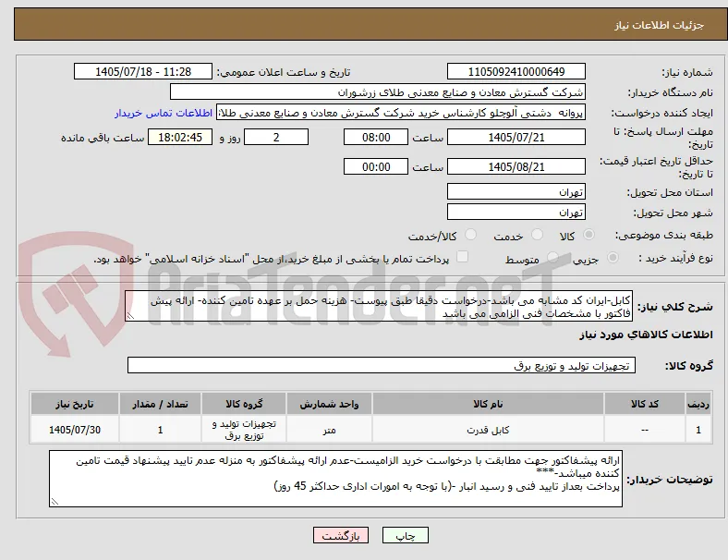Toggle the اسناد خزانه اسلامی payment checkbox

pos(463,257)
